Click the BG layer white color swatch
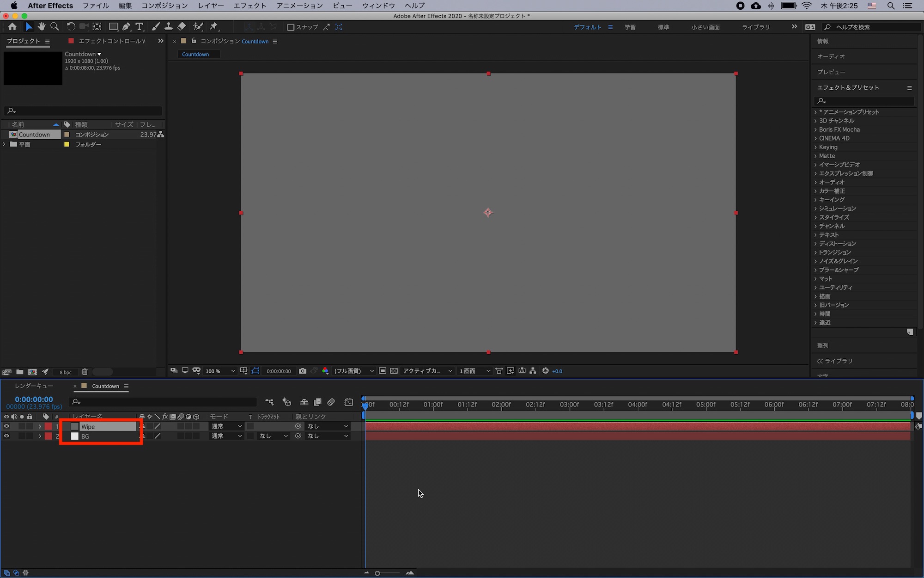Viewport: 924px width, 578px height. coord(75,436)
